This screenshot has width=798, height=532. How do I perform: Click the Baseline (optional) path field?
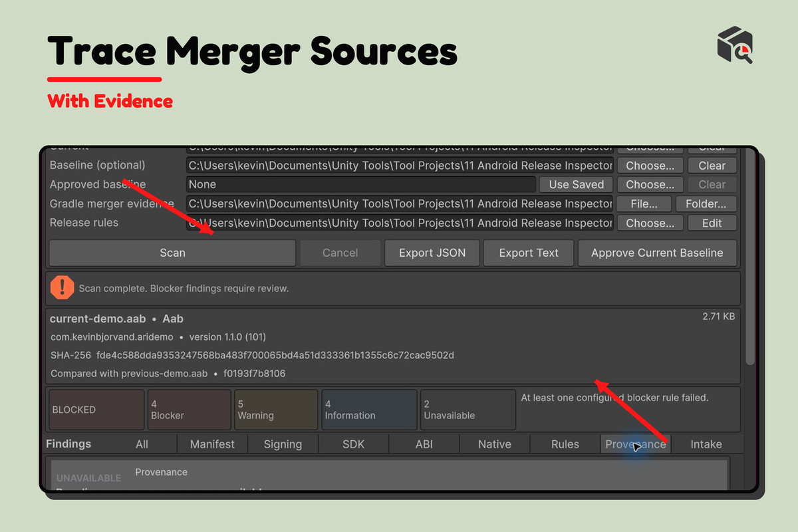pyautogui.click(x=399, y=166)
